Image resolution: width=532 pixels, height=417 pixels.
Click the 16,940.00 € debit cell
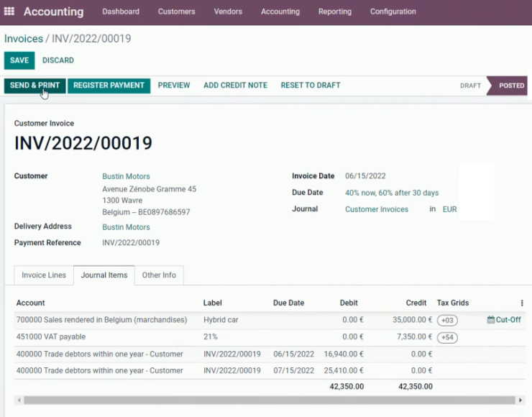[x=344, y=354]
